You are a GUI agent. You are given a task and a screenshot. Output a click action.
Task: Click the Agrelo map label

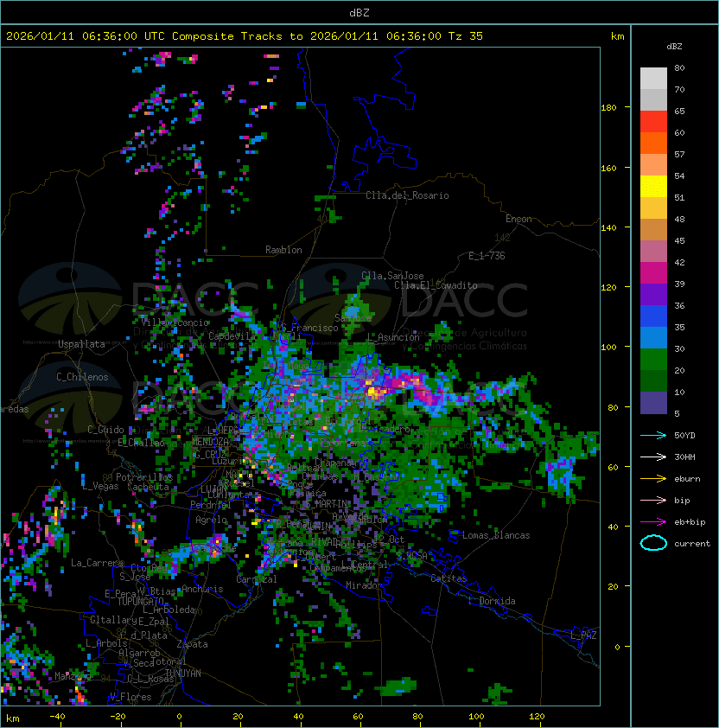point(211,520)
